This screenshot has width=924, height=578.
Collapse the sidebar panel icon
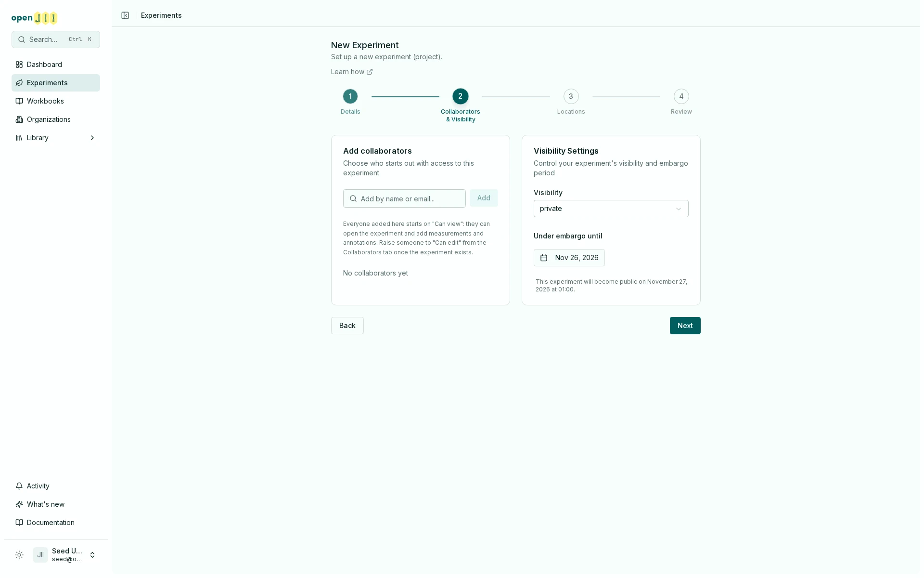click(125, 15)
